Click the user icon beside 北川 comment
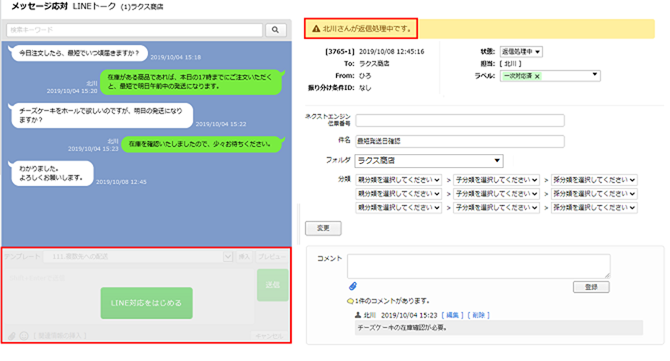The height and width of the screenshot is (361, 670). [x=358, y=315]
